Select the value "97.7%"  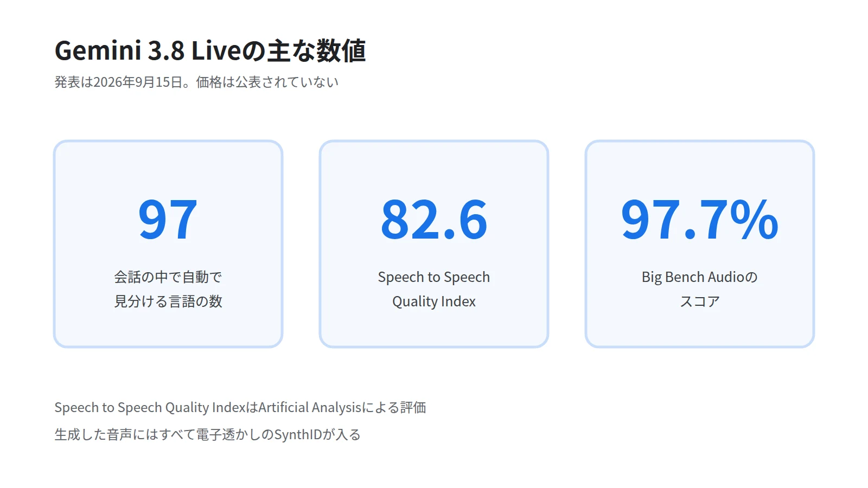pyautogui.click(x=700, y=219)
